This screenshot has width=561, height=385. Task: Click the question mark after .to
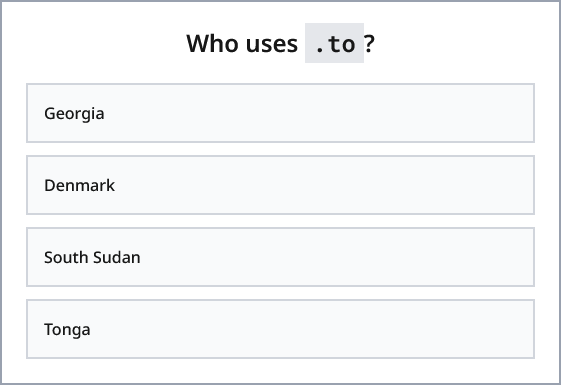pyautogui.click(x=370, y=44)
